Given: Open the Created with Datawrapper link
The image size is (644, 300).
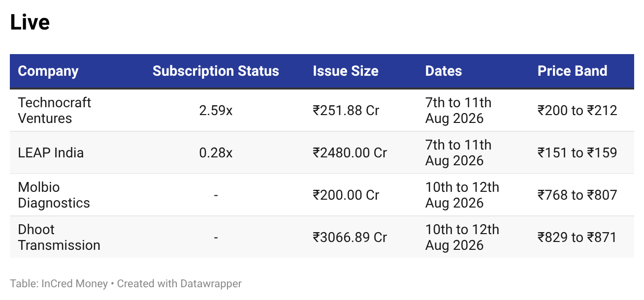Looking at the screenshot, I should (x=179, y=284).
